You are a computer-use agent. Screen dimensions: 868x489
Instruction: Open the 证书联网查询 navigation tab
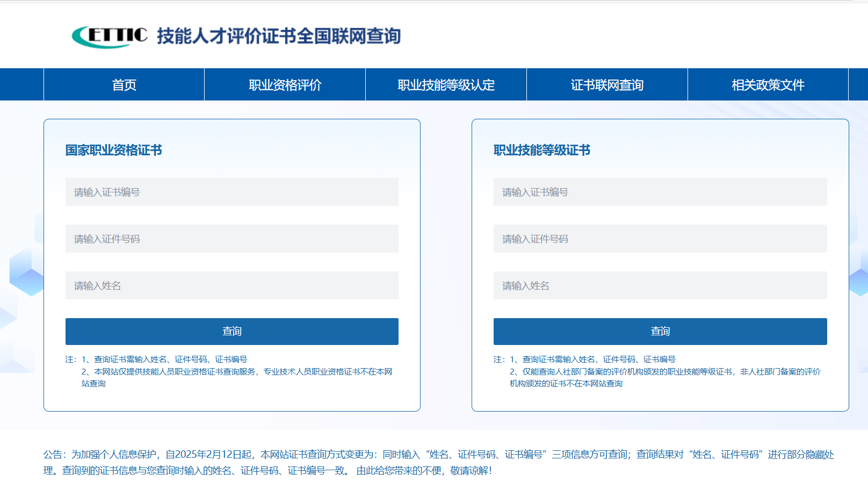click(606, 84)
